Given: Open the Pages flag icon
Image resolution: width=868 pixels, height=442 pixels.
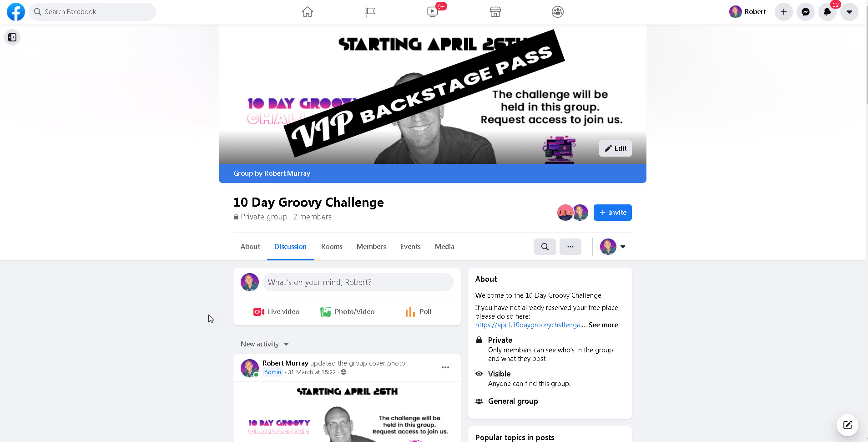Looking at the screenshot, I should (x=370, y=12).
